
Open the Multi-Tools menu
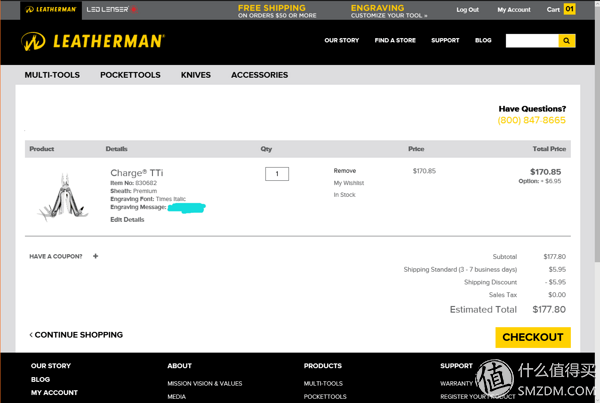[52, 75]
